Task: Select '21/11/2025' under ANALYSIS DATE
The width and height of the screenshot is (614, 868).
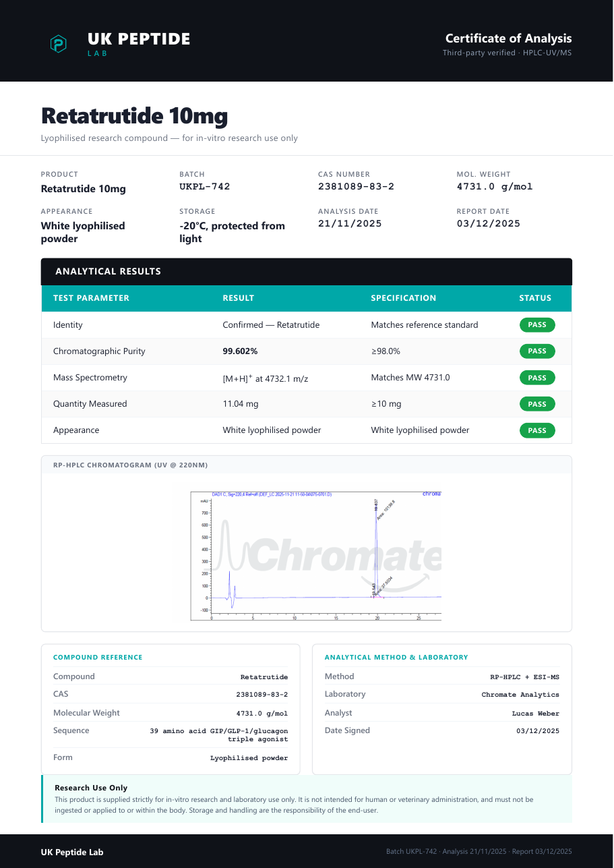Action: tap(350, 224)
